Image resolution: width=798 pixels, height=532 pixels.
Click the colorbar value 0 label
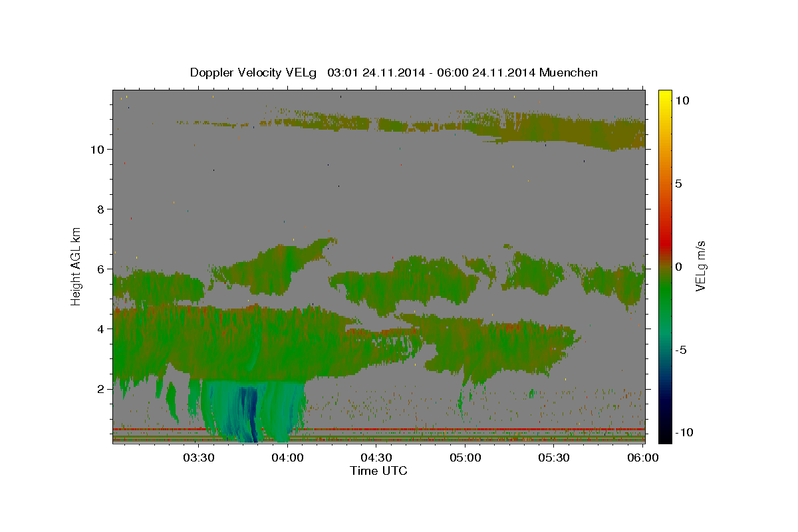tap(678, 267)
